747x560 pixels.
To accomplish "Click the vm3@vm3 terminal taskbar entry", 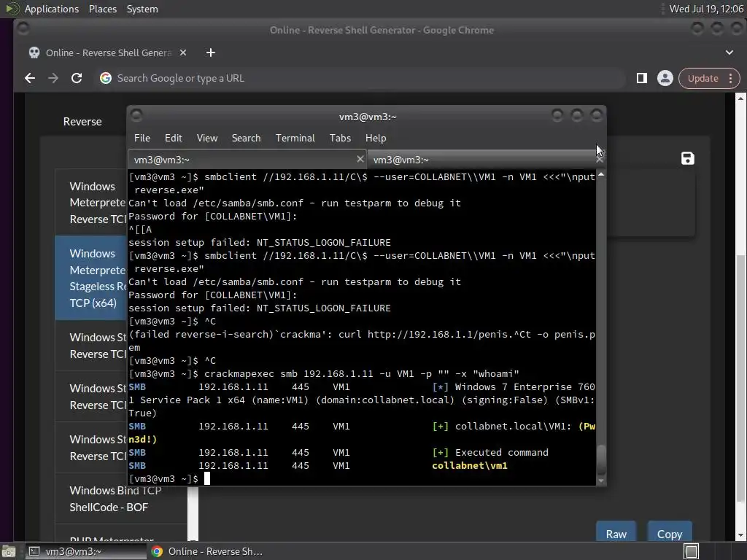I will pyautogui.click(x=86, y=551).
